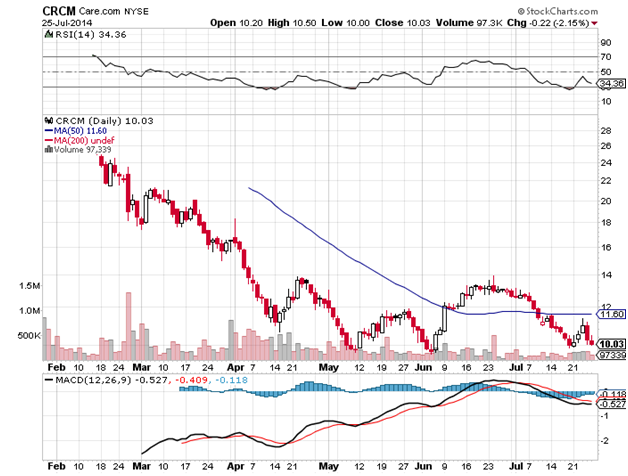Click the gray Volume legend marker
628x476 pixels.
click(x=48, y=149)
